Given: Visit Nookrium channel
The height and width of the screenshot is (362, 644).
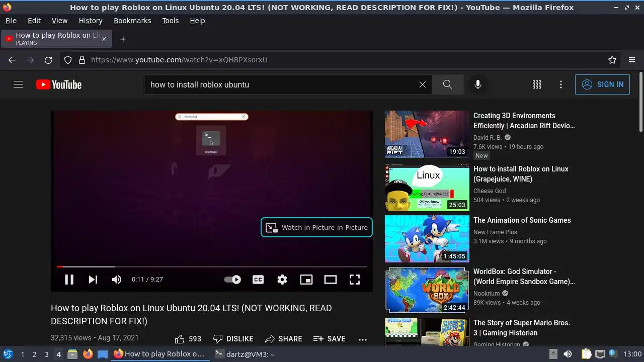Looking at the screenshot, I should click(487, 294).
